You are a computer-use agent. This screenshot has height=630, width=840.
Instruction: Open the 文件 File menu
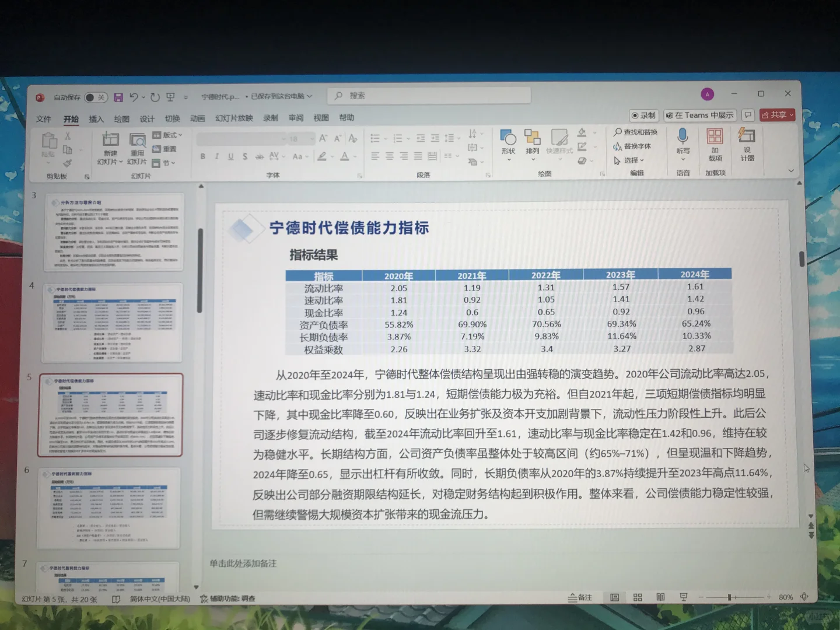click(x=44, y=119)
